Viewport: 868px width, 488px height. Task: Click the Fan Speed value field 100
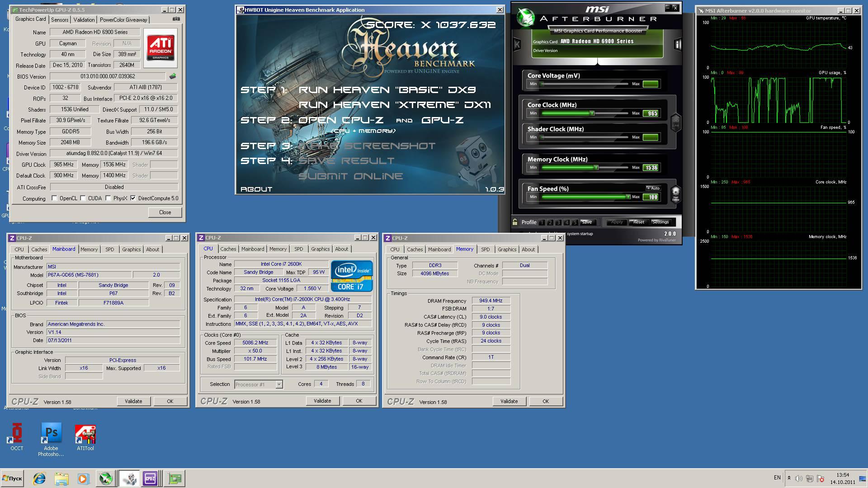pos(651,197)
